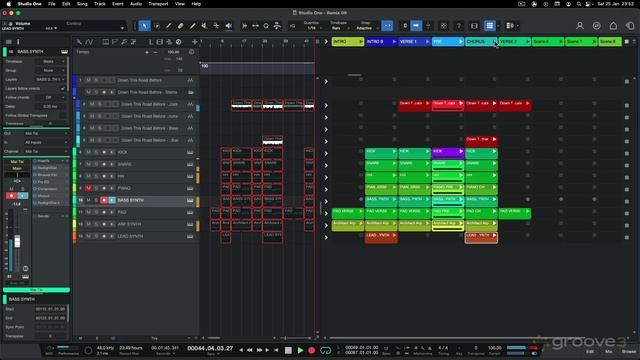
Task: Open the Group dropdown in inspector
Action: [x=50, y=70]
